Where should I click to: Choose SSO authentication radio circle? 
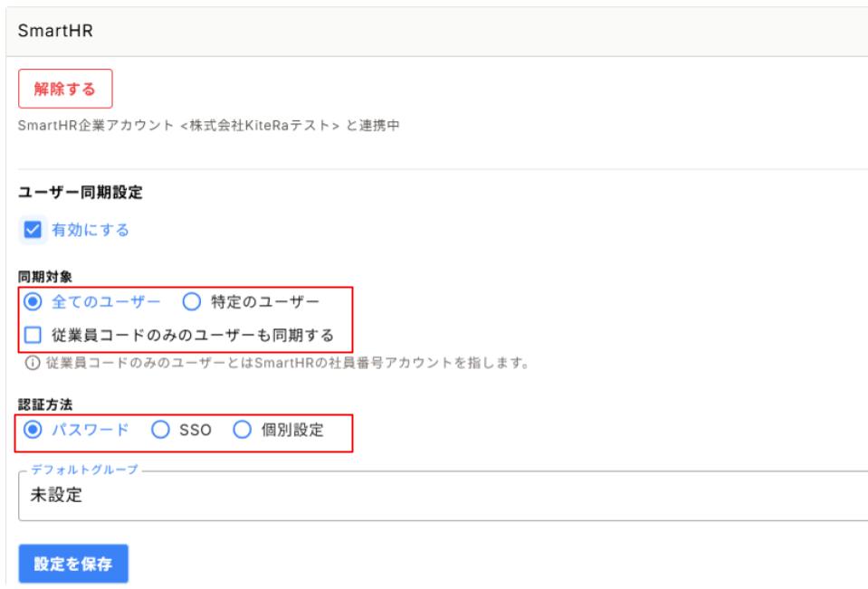click(160, 430)
